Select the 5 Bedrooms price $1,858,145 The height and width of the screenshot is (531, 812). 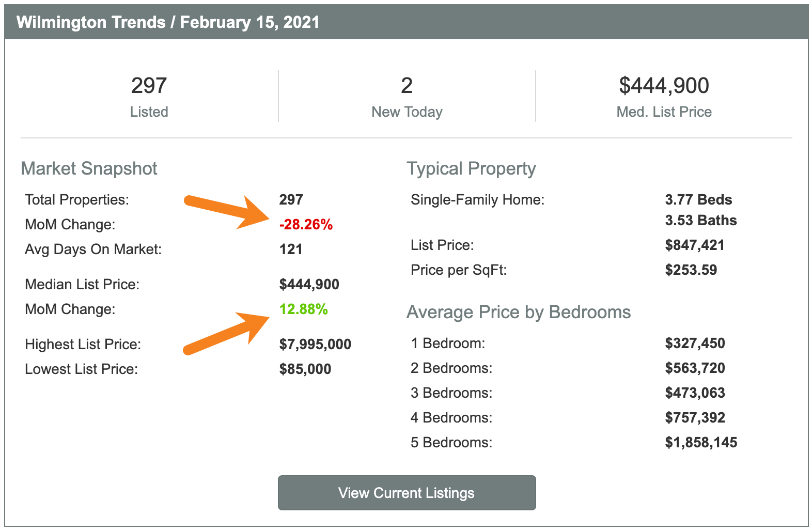pos(701,443)
